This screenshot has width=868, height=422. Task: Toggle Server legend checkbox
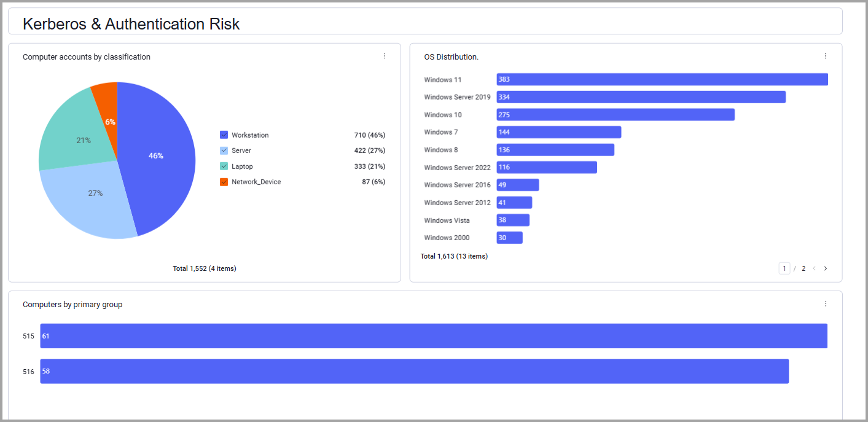tap(224, 150)
